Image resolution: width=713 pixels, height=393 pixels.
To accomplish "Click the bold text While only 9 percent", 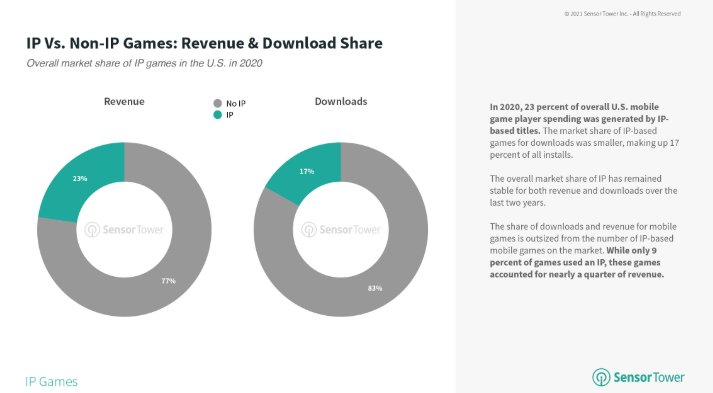I will pos(577,262).
